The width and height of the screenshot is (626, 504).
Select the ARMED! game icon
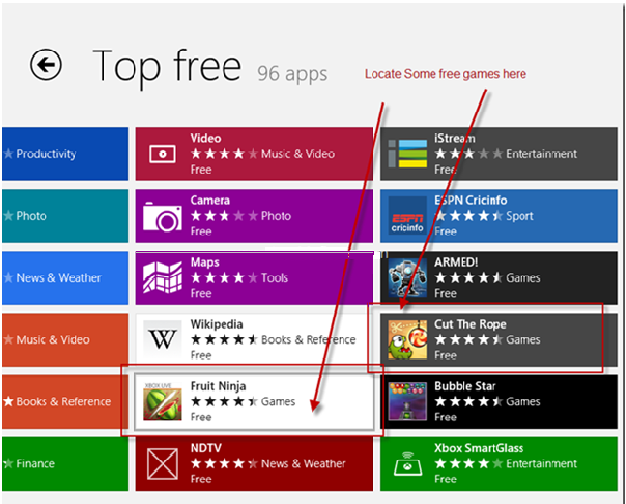coord(407,278)
